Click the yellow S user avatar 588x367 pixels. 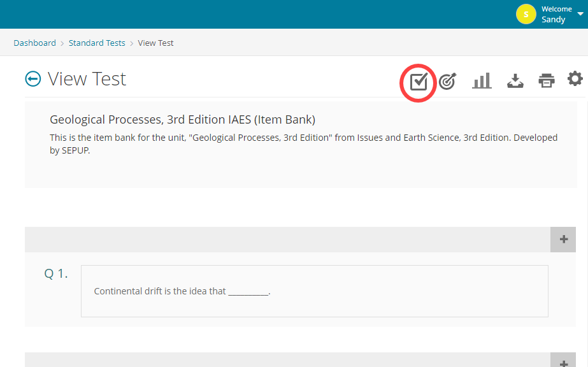tap(526, 14)
